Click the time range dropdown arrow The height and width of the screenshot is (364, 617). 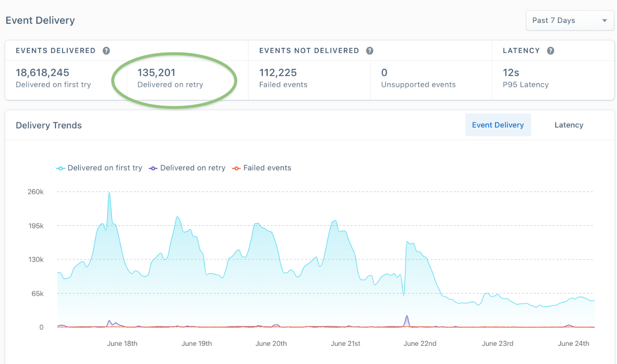(x=605, y=21)
